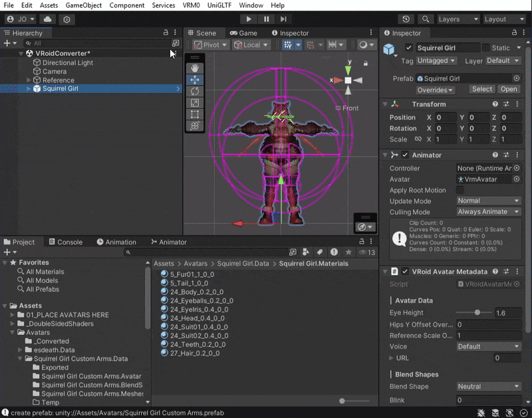Open the cloud services icon
This screenshot has width=532, height=418.
point(47,19)
